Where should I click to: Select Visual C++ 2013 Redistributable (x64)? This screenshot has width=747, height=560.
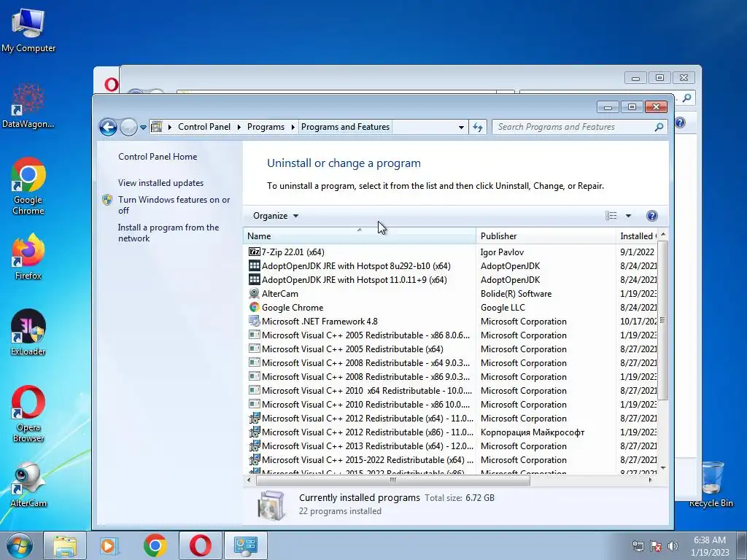(x=452, y=446)
